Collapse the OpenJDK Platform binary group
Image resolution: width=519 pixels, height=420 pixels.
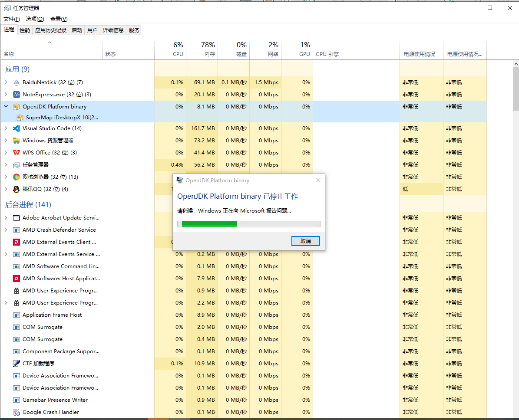click(6, 106)
